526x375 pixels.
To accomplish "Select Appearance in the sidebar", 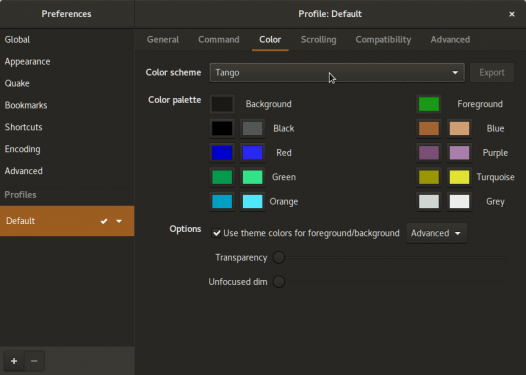I will [x=28, y=62].
